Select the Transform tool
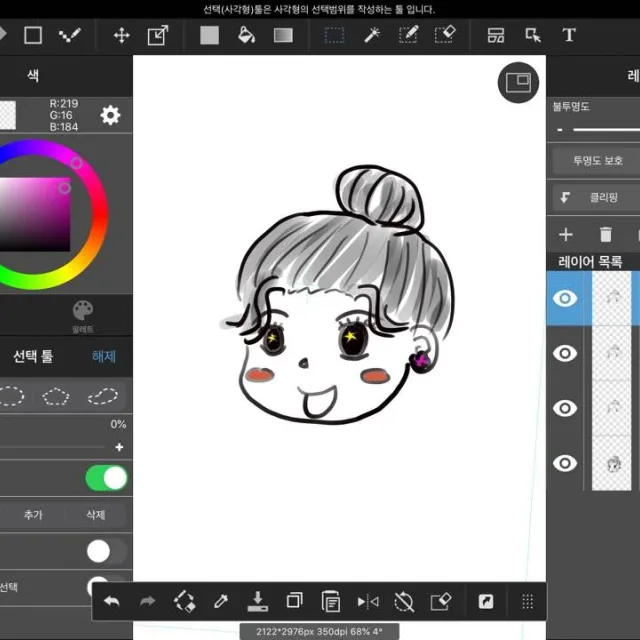Viewport: 640px width, 640px height. pyautogui.click(x=158, y=35)
